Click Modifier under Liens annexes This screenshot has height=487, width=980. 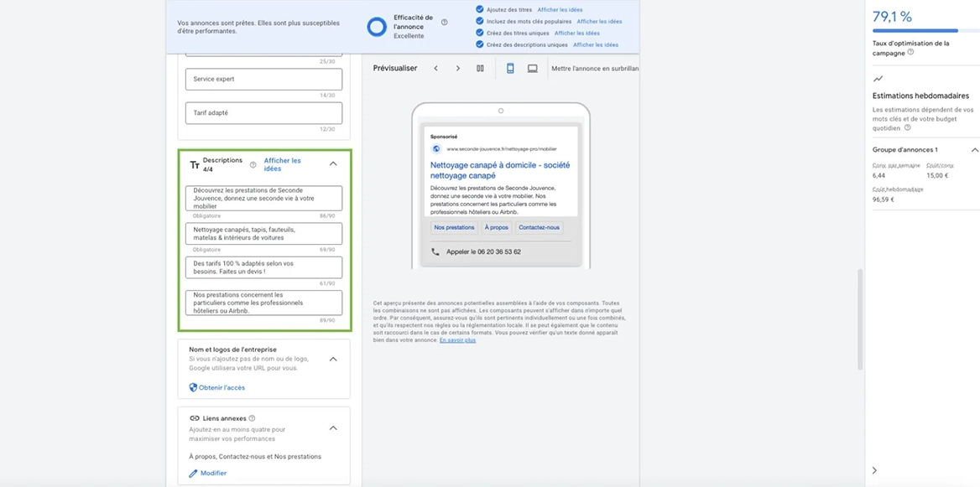tap(214, 474)
